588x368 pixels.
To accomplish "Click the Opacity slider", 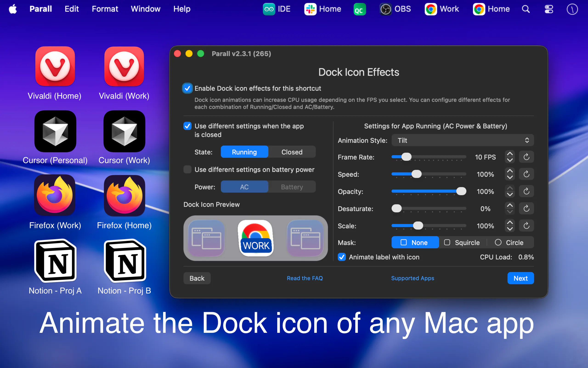I will 429,191.
